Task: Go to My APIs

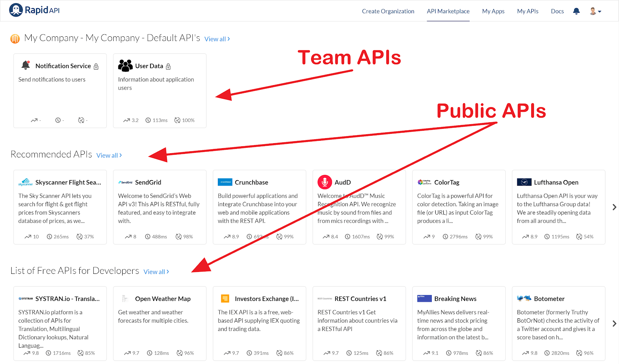Action: [x=528, y=11]
